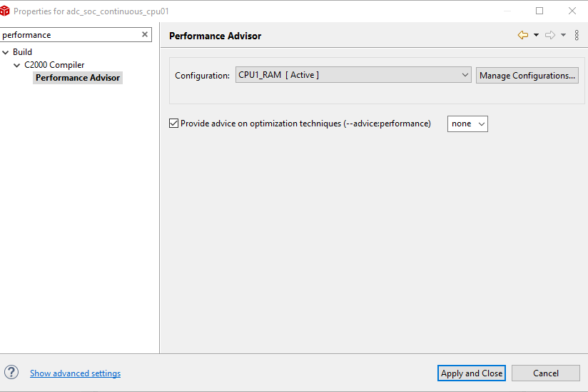The height and width of the screenshot is (392, 588).
Task: Click the Code Composer Studio cube icon
Action: (6, 11)
